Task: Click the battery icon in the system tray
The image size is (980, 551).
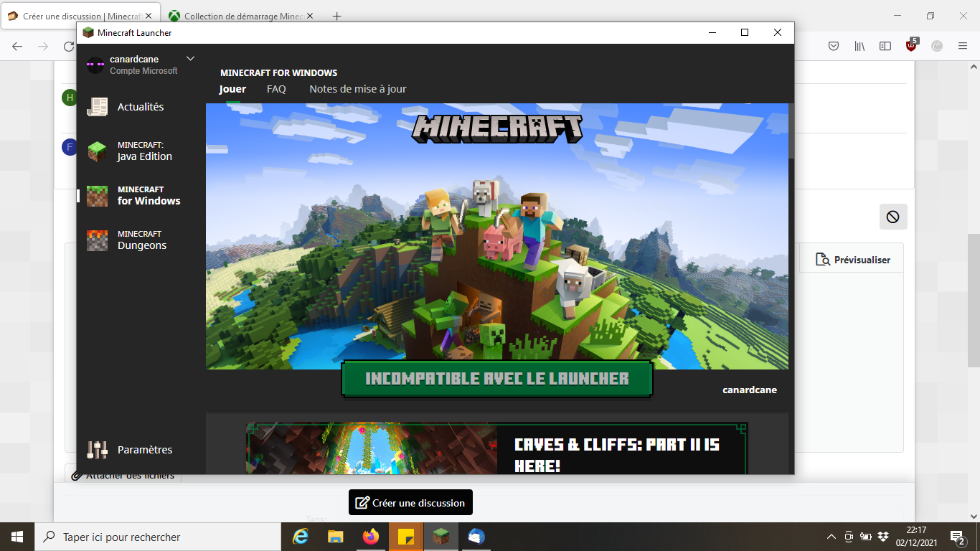Action: coord(866,537)
